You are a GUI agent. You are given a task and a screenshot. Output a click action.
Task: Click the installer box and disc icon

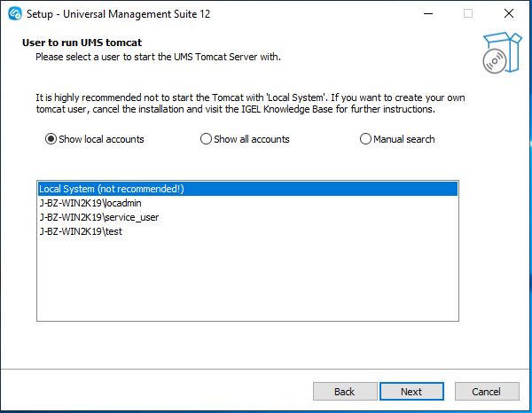point(498,53)
